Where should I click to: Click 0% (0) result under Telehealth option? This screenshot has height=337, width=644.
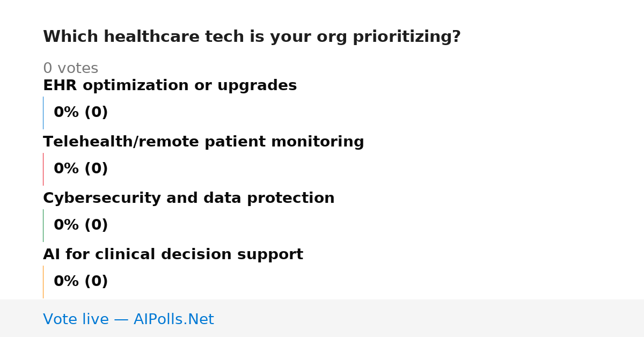[x=80, y=169]
